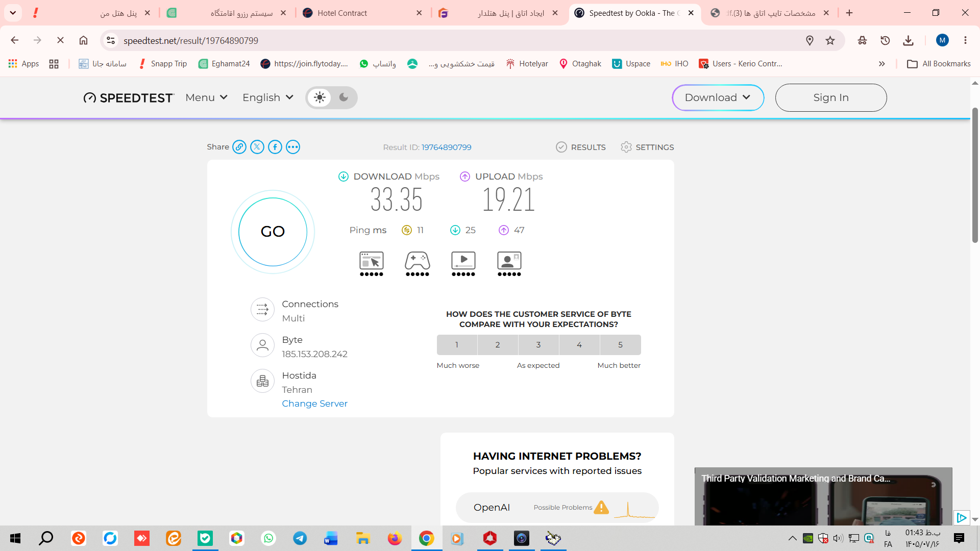
Task: Click the video conferencing performance icon
Action: 509,263
